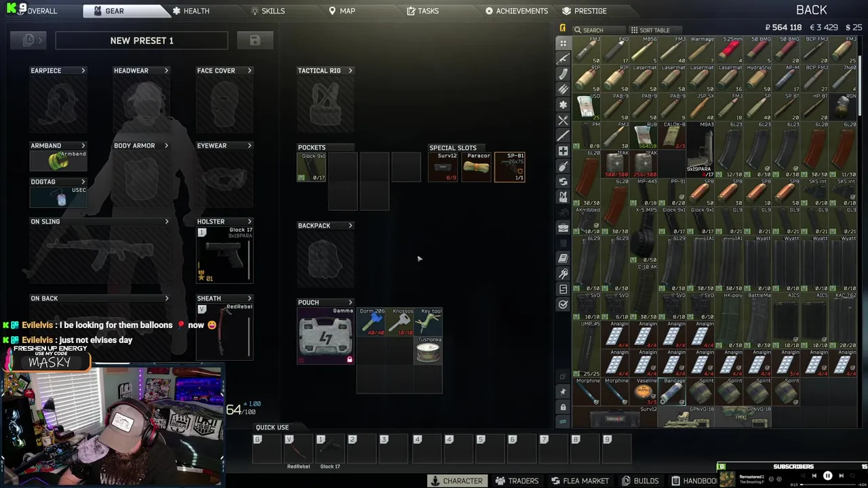Expand the Body Armor slot arrow
The image size is (868, 488).
[166, 146]
